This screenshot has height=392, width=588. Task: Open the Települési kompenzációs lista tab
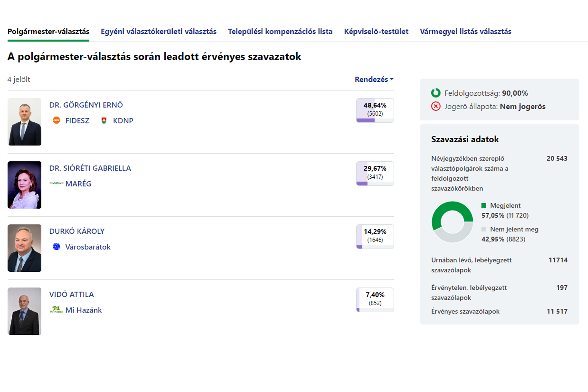coord(280,32)
